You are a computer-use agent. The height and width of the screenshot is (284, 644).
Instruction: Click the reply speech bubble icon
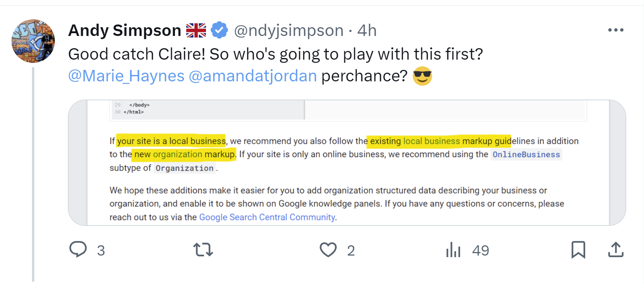[78, 250]
